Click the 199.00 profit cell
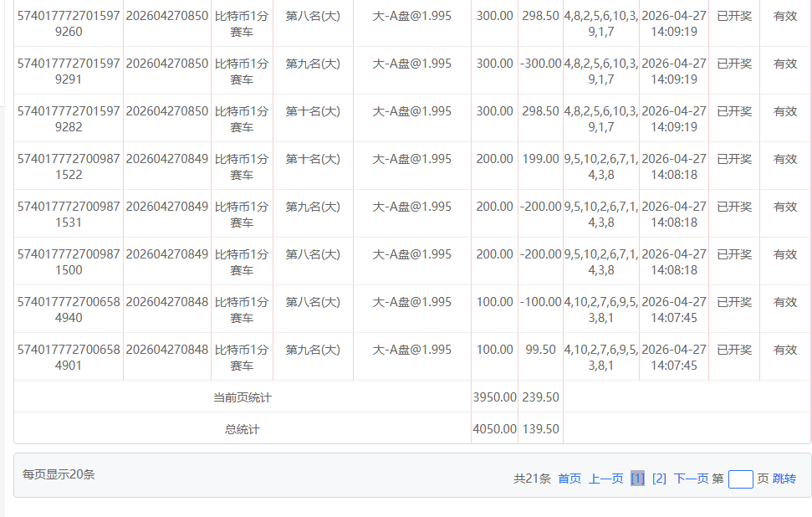 540,159
